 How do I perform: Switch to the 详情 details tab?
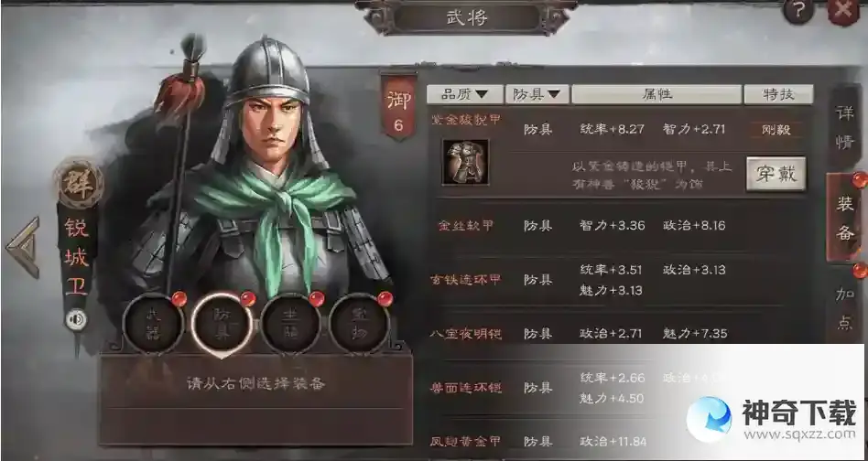pos(845,128)
